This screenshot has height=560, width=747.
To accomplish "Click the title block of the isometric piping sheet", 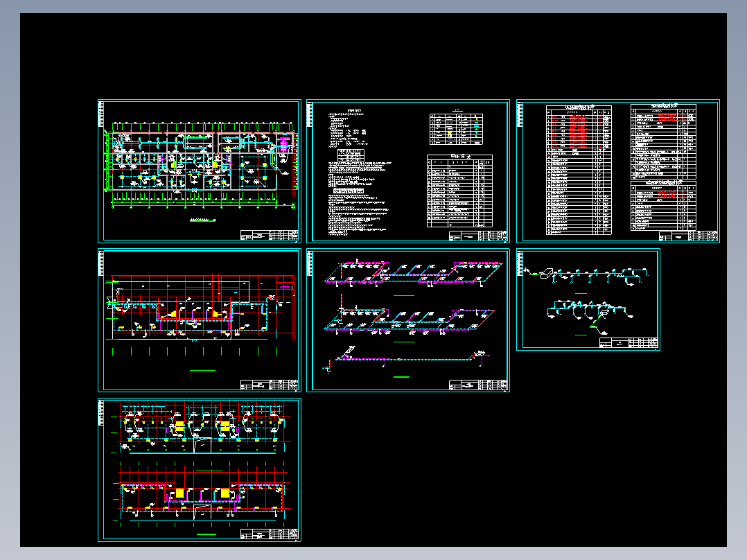I will (478, 385).
